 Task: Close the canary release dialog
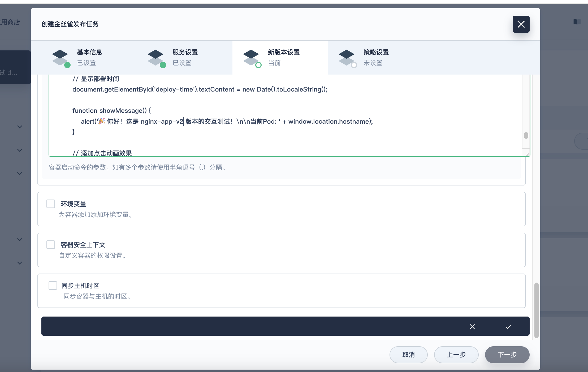coord(521,24)
